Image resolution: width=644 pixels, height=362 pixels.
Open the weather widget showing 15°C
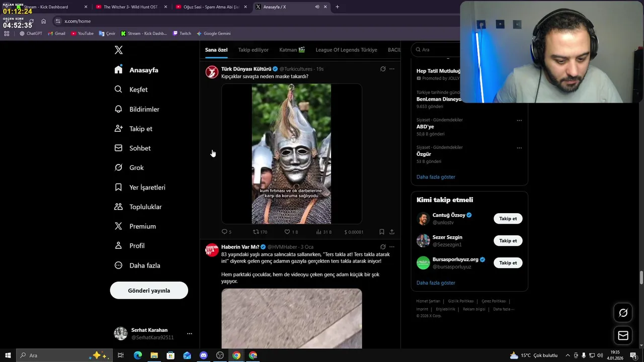[x=533, y=355]
